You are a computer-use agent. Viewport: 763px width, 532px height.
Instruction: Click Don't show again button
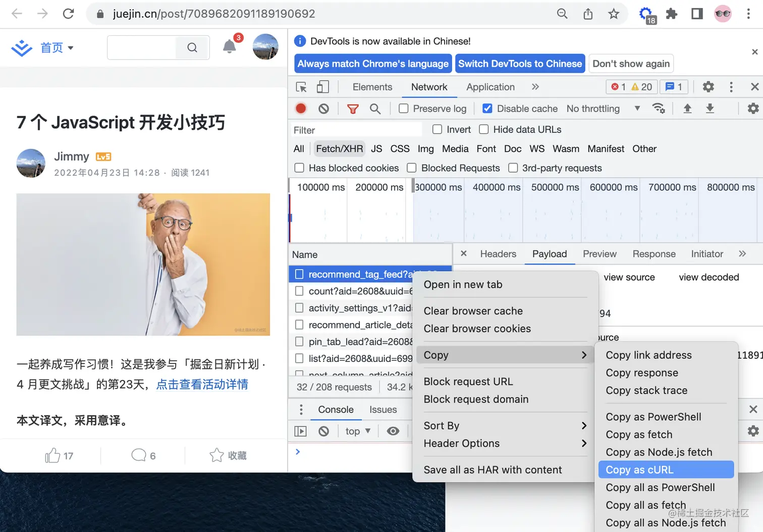631,64
